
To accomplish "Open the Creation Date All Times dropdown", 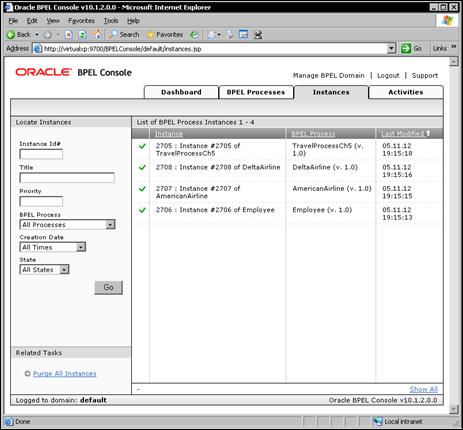I will coord(81,247).
